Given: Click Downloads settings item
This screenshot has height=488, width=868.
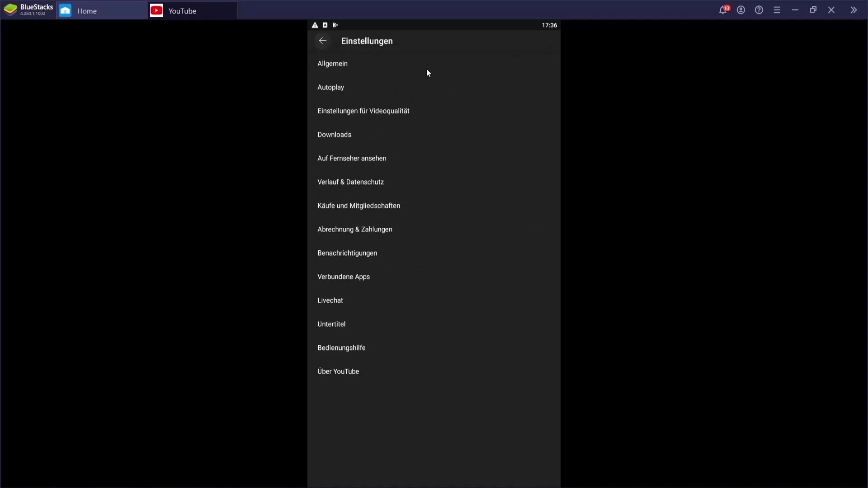Looking at the screenshot, I should click(x=335, y=134).
